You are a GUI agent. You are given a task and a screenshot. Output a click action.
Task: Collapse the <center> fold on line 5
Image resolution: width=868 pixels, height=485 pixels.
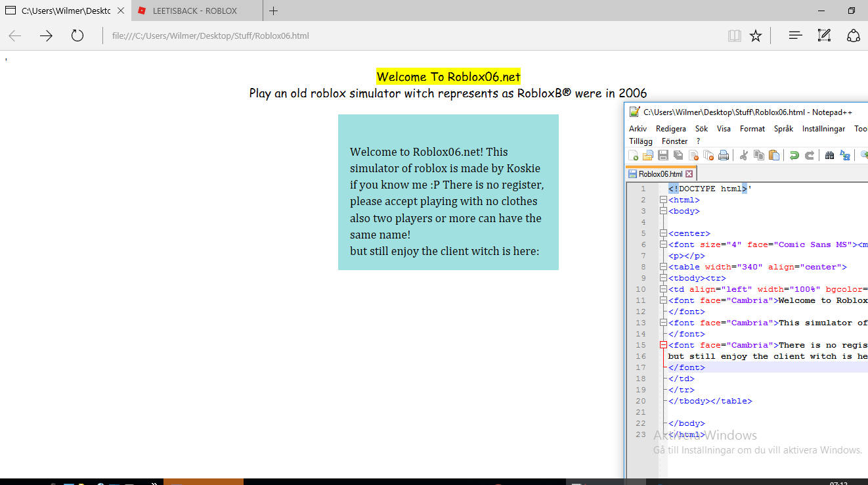pyautogui.click(x=663, y=233)
